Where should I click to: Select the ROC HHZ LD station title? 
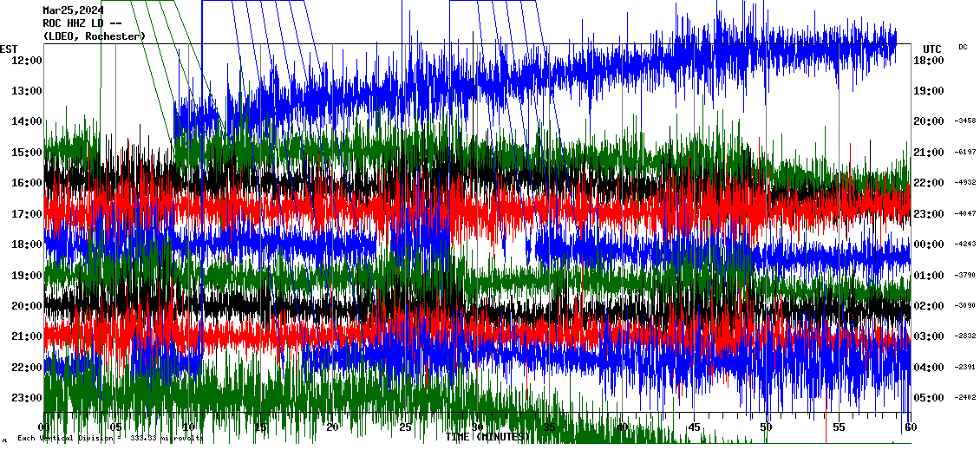(x=84, y=23)
